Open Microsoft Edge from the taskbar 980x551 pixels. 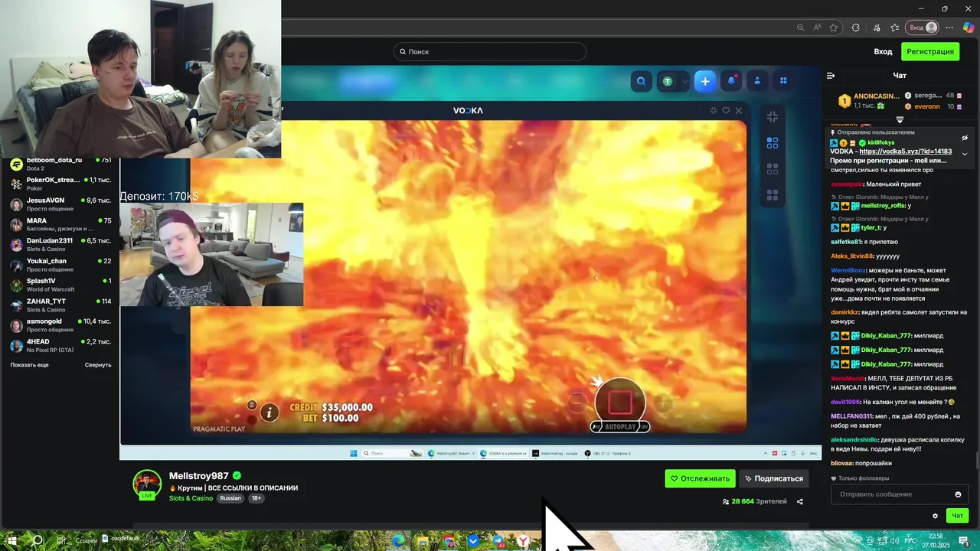[398, 541]
